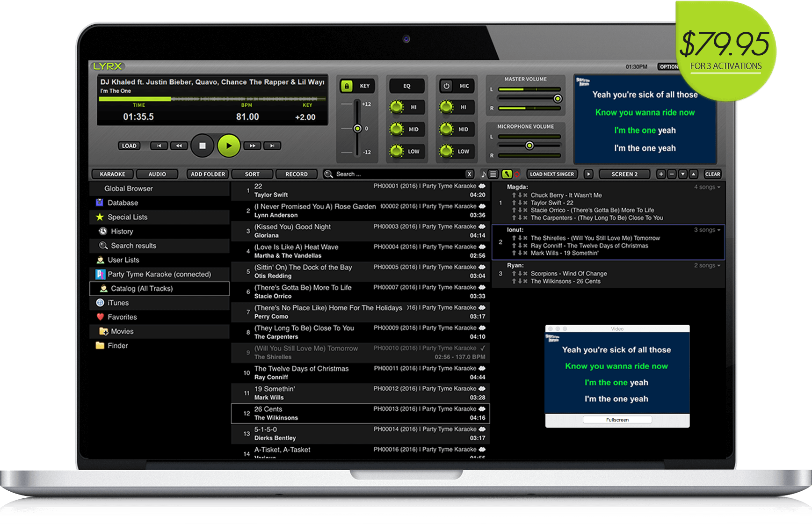Remove a singer with the minus button
This screenshot has height=524, width=812.
pos(672,174)
